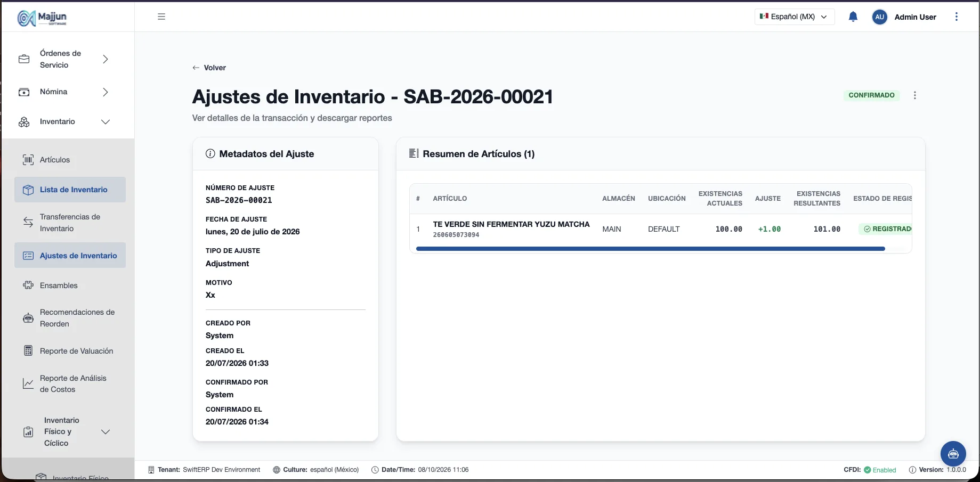Click the Majjun Software logo
The width and height of the screenshot is (980, 482).
click(42, 18)
